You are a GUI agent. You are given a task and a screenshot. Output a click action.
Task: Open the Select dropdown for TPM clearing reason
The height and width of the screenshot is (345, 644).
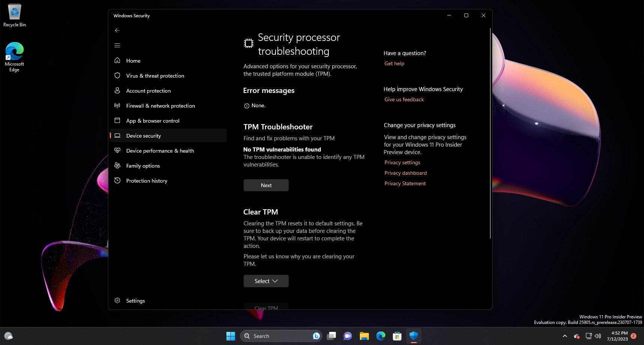[266, 281]
